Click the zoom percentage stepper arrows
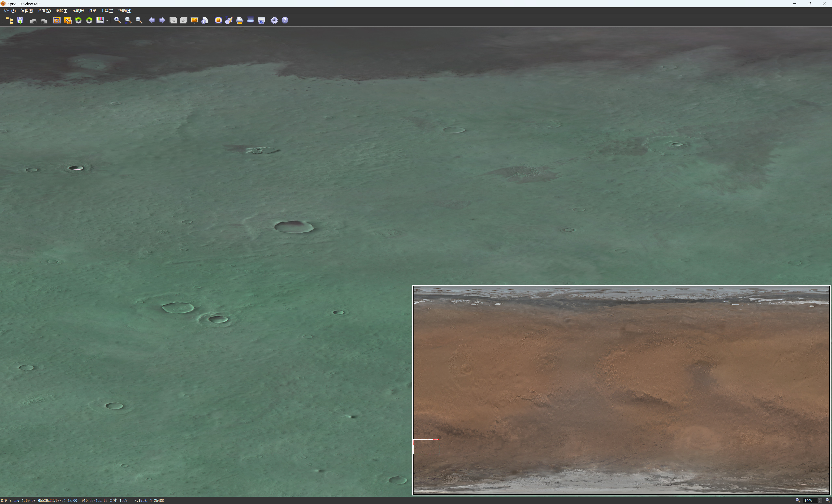832x504 pixels. click(819, 501)
